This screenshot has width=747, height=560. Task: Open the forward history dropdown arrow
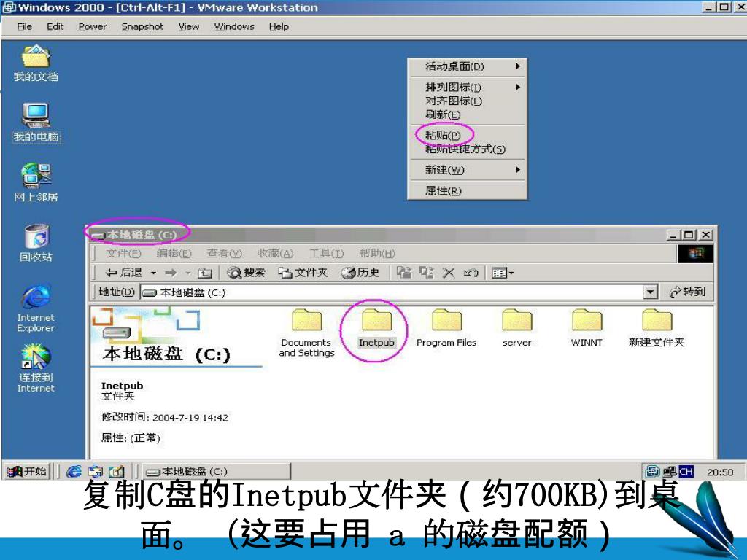coord(188,273)
